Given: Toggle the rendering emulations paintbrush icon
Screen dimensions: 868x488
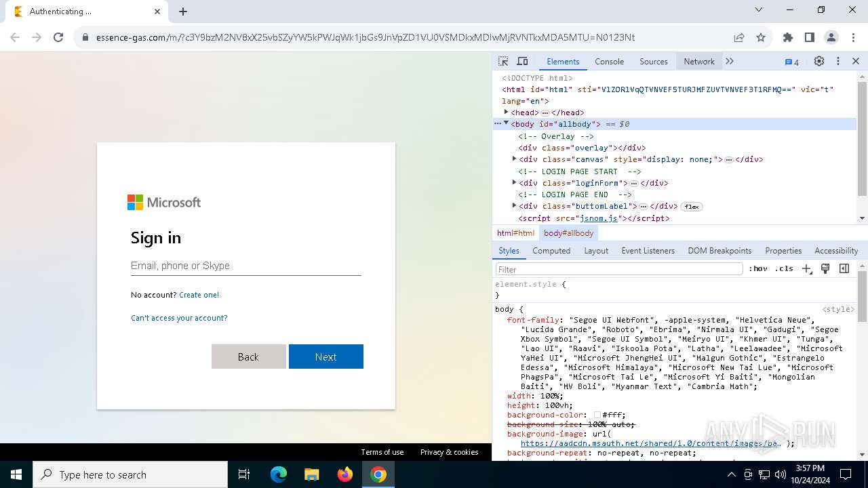Looking at the screenshot, I should tap(825, 268).
